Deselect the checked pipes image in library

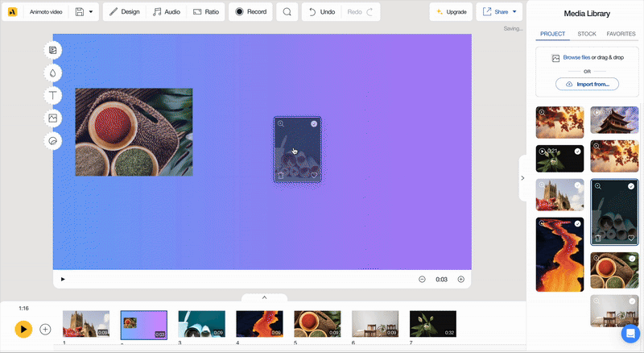click(632, 186)
